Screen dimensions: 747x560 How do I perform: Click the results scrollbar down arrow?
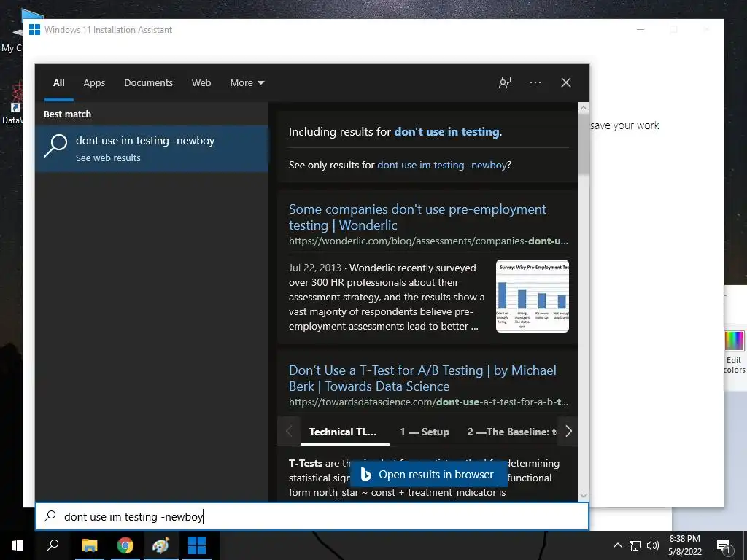pos(583,496)
